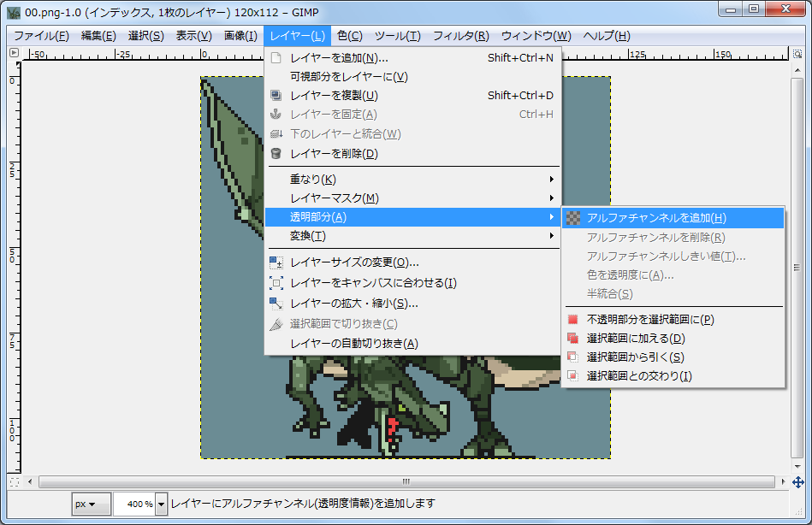Open the zoom percentage dropdown arrow
The width and height of the screenshot is (812, 525).
(x=162, y=504)
